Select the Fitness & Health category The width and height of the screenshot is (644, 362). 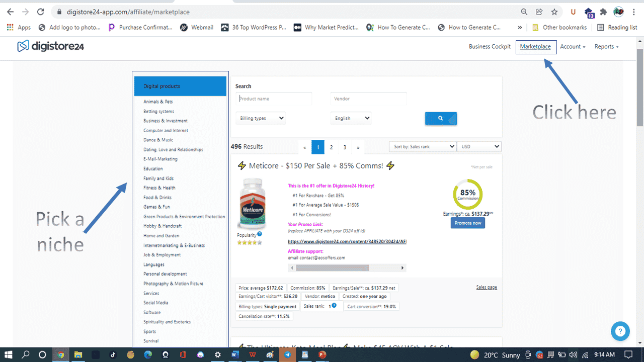pyautogui.click(x=159, y=188)
